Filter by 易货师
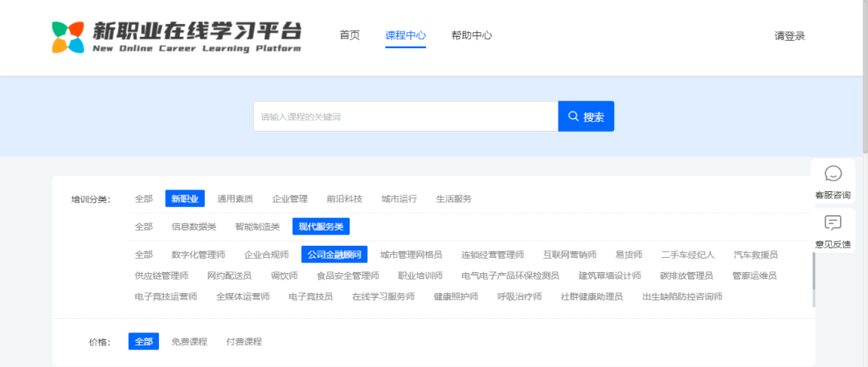Screen dimensions: 868x367 click(x=628, y=255)
